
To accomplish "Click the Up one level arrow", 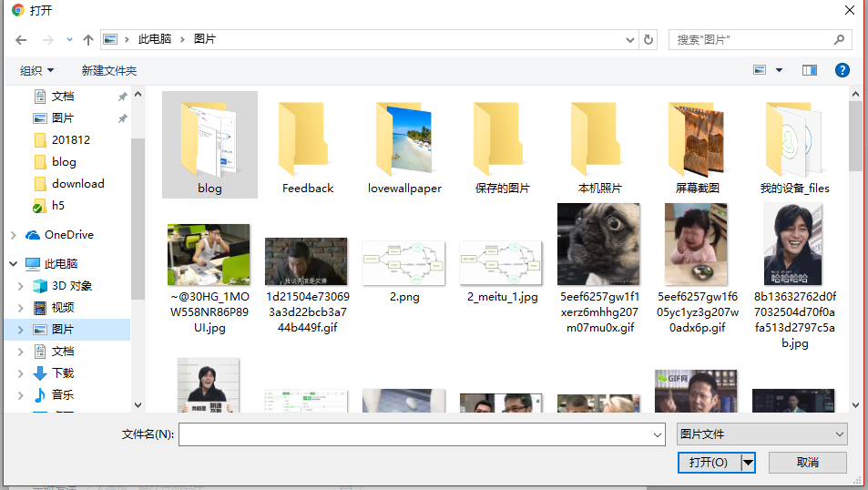I will click(88, 40).
